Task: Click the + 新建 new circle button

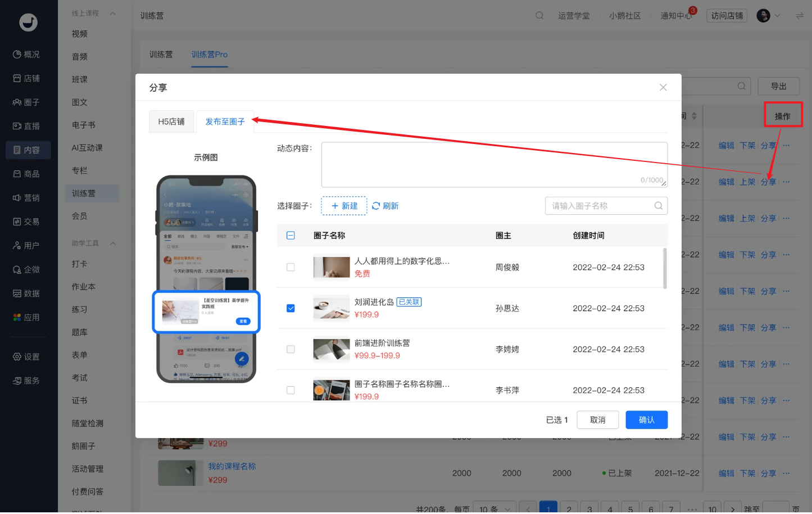Action: pos(344,206)
